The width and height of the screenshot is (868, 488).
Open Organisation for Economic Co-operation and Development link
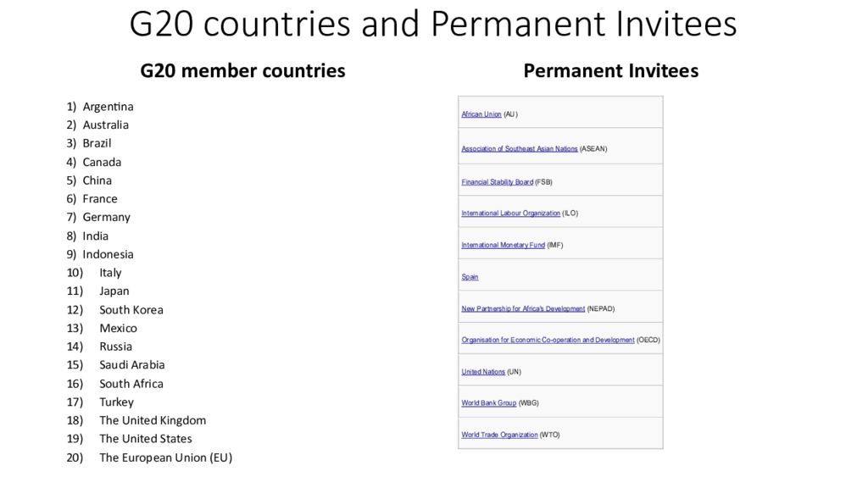[548, 341]
